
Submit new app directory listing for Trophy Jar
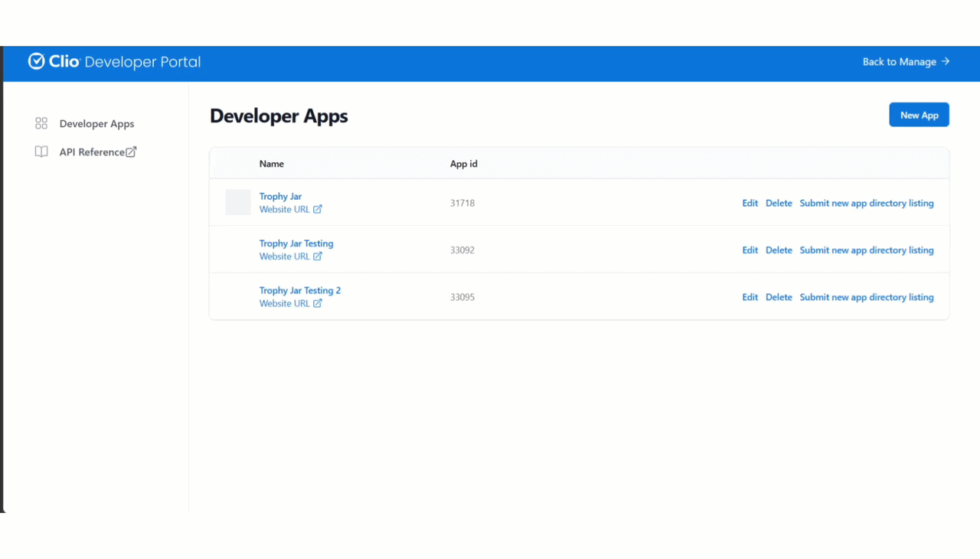tap(867, 203)
